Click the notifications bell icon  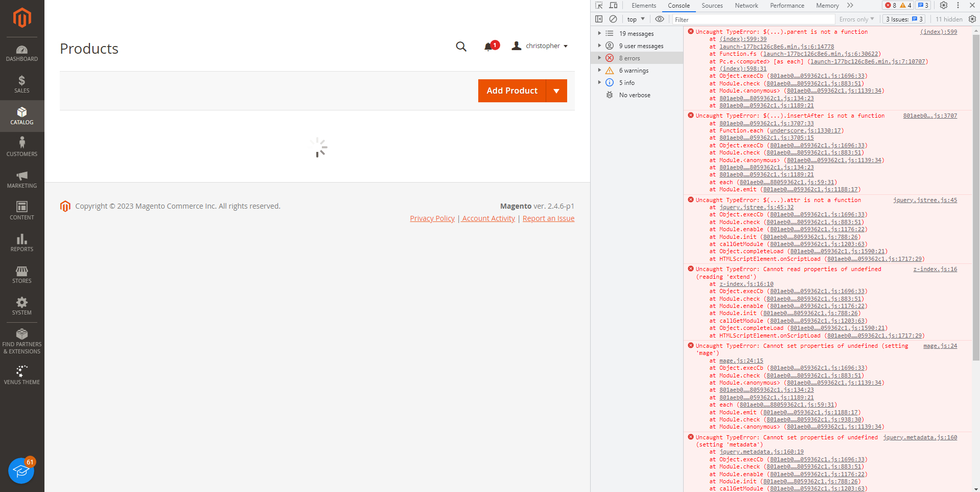coord(488,47)
